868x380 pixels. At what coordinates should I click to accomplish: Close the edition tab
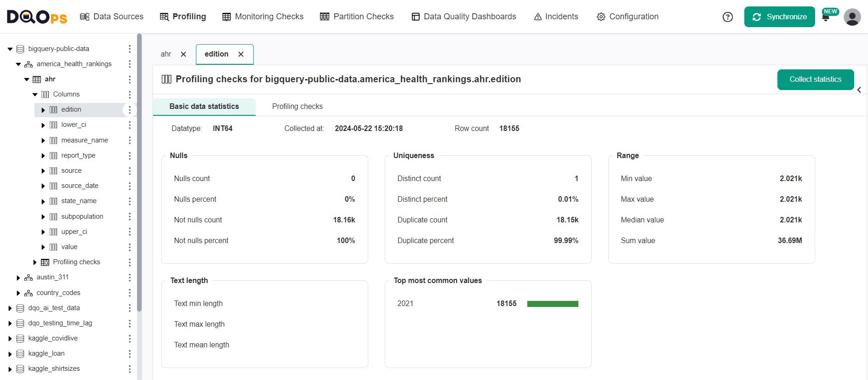241,54
